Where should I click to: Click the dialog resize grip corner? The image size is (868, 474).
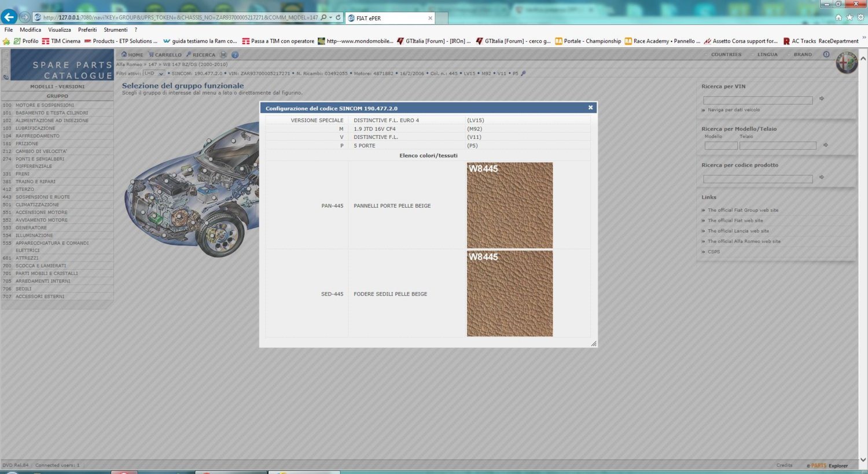tap(594, 344)
